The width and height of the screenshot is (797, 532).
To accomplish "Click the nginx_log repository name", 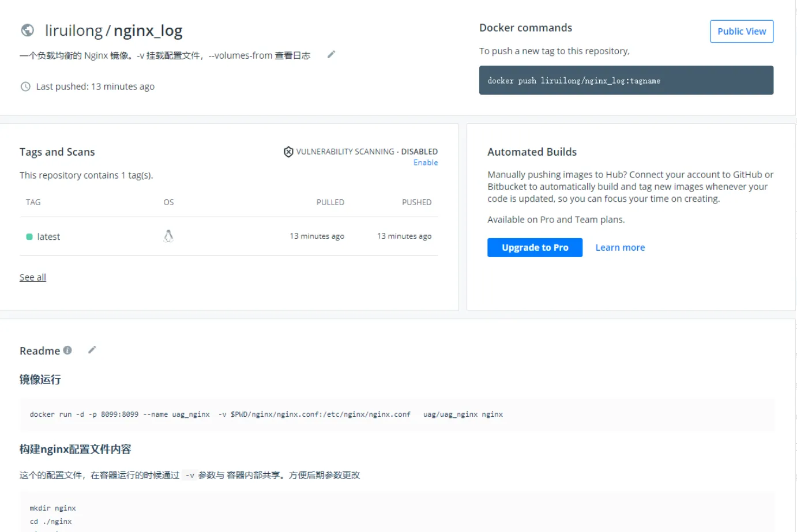I will tap(148, 30).
